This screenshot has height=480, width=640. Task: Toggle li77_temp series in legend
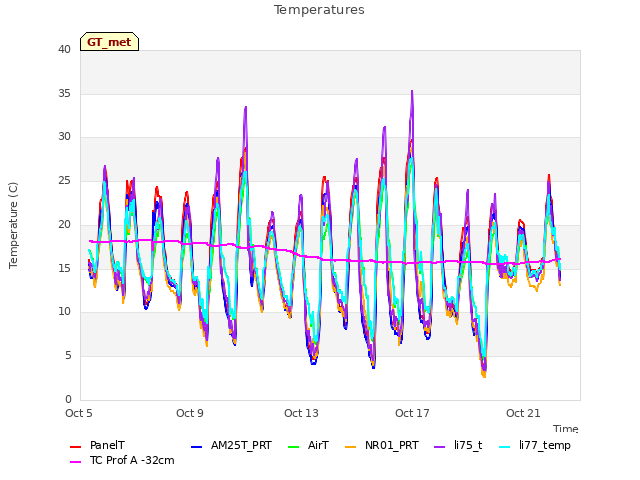click(535, 445)
